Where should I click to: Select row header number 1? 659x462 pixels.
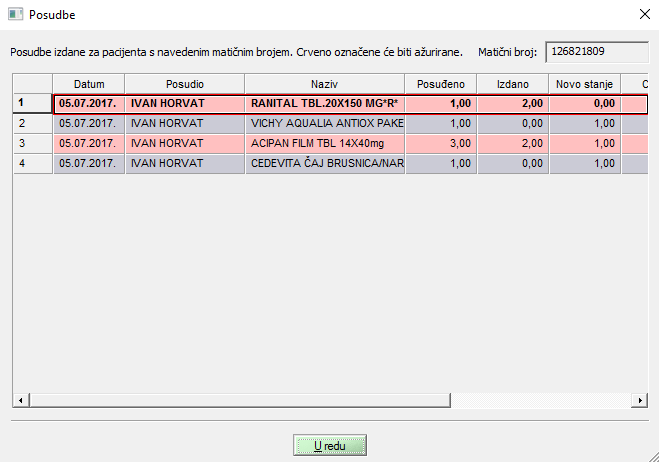(x=33, y=103)
